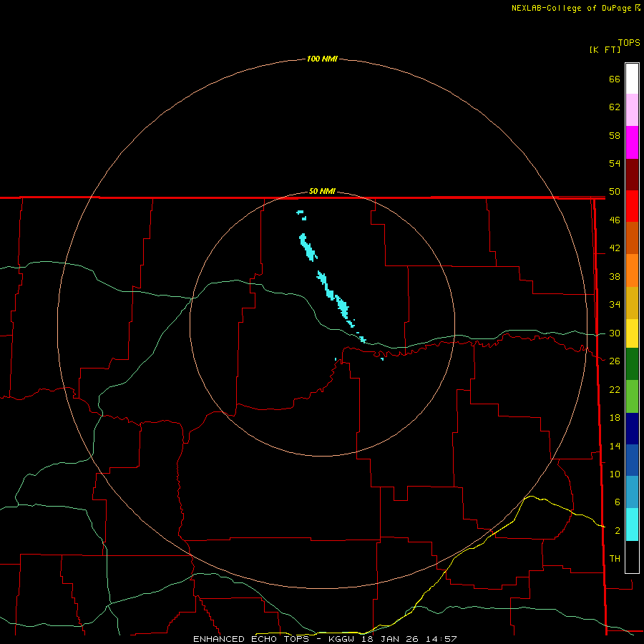Screen dimensions: 644x644
Task: Click the gold swatch near 34
Action: 632,303
